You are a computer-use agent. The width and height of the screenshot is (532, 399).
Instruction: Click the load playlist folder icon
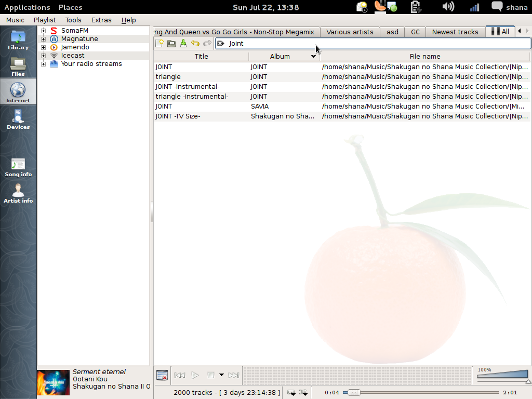click(x=171, y=43)
